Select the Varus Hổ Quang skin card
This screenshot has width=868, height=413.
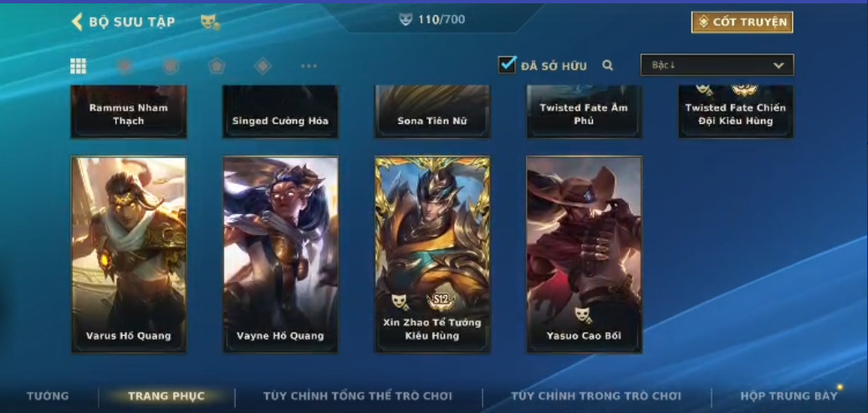coord(129,255)
